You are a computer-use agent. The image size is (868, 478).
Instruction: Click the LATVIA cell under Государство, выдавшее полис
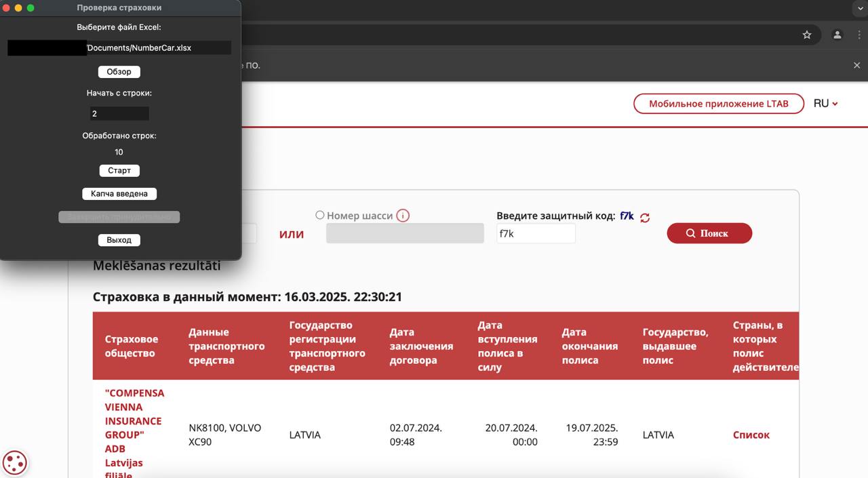tap(658, 435)
